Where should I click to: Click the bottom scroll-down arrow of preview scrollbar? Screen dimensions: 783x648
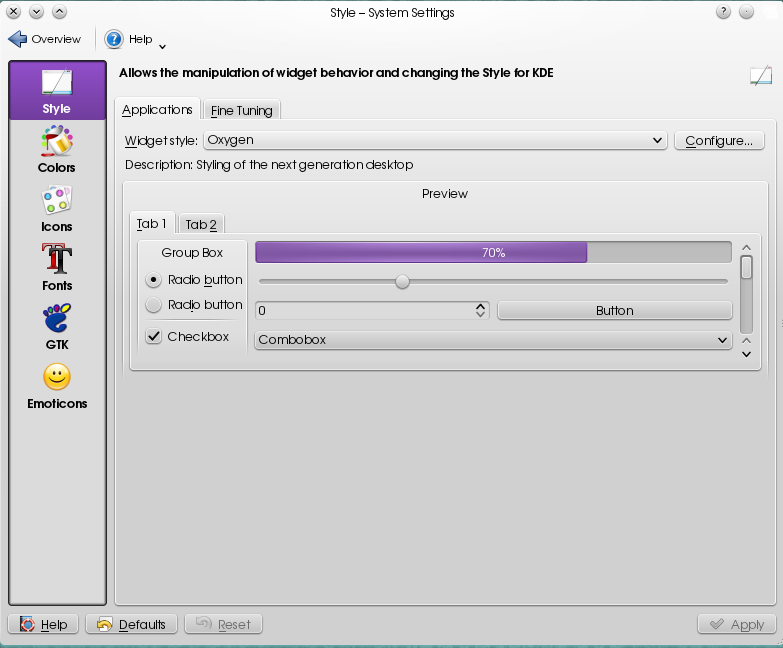click(747, 354)
